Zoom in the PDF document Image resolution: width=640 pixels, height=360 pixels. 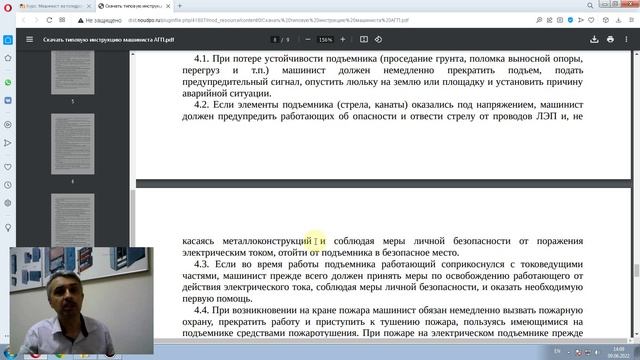tap(343, 40)
